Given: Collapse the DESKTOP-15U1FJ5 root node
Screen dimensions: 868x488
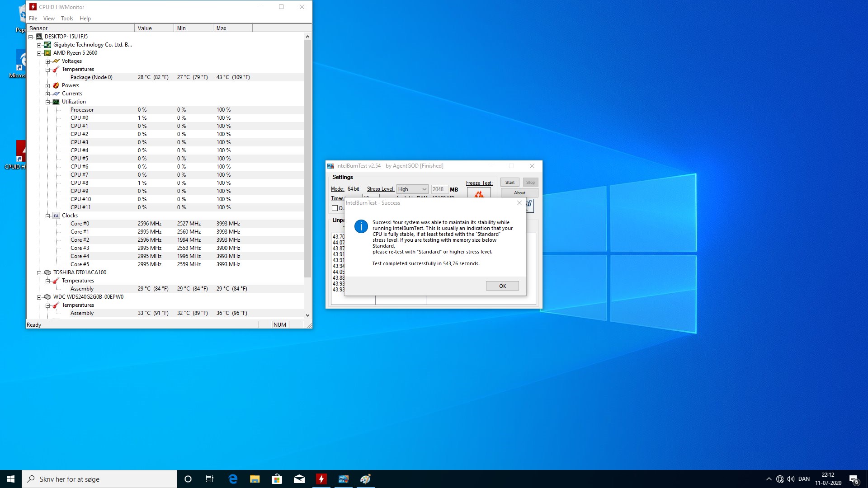Looking at the screenshot, I should 31,37.
